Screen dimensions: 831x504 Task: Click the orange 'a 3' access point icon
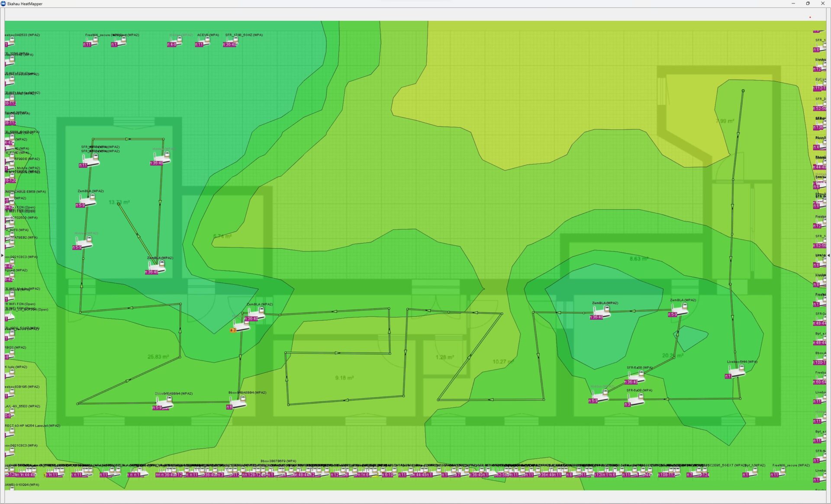pyautogui.click(x=241, y=326)
